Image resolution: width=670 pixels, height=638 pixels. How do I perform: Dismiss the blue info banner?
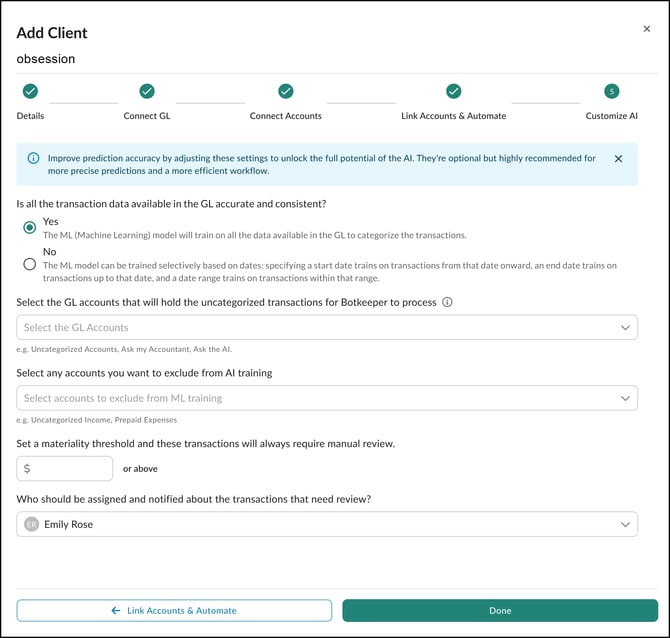pos(618,159)
